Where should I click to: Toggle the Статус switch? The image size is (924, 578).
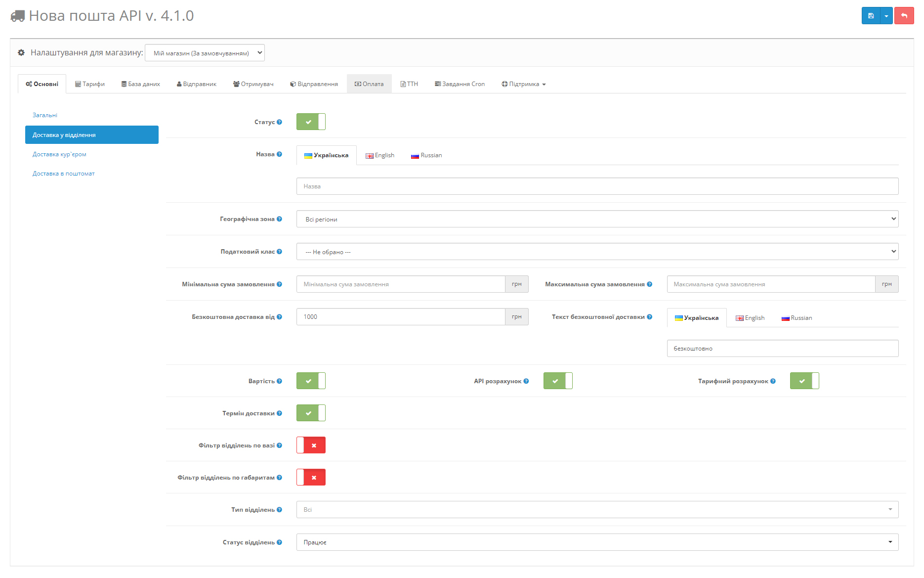(311, 122)
